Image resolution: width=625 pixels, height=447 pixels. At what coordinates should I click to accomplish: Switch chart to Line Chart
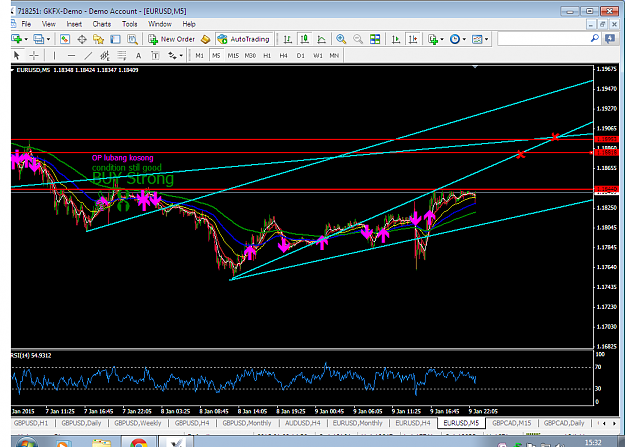pyautogui.click(x=321, y=39)
